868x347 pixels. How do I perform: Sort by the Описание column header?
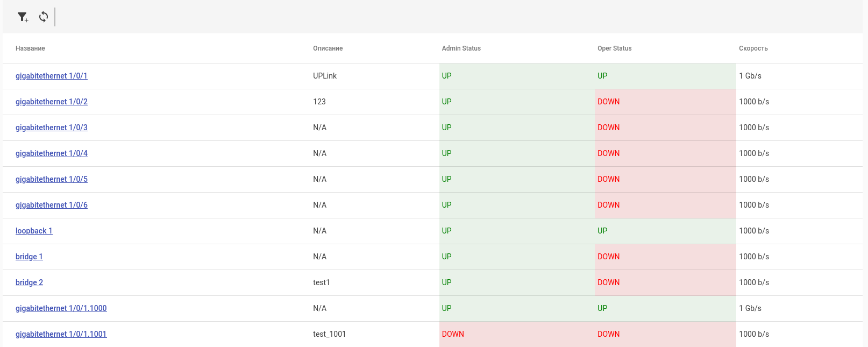(328, 48)
